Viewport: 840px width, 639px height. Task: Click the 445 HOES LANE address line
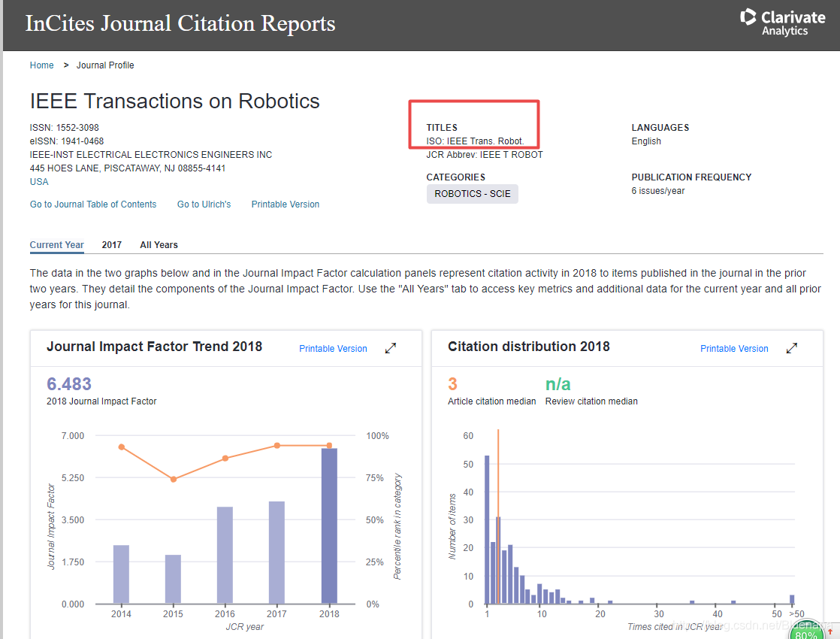128,168
